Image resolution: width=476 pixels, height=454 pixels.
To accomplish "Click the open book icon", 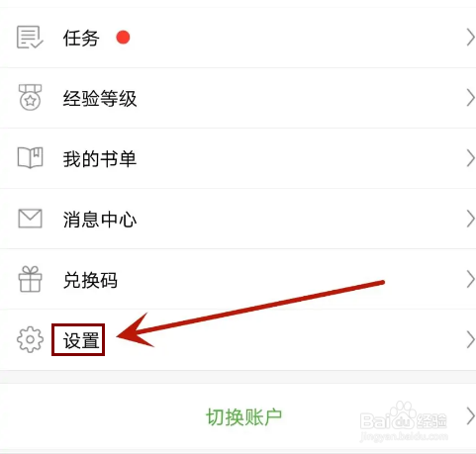I will 30,158.
